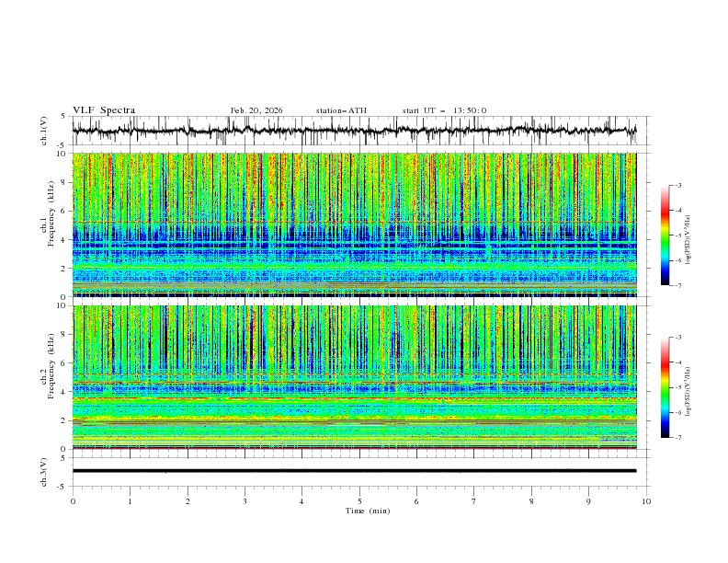Select the 5-minute tick label on time axis
728x563 pixels.
coord(359,501)
